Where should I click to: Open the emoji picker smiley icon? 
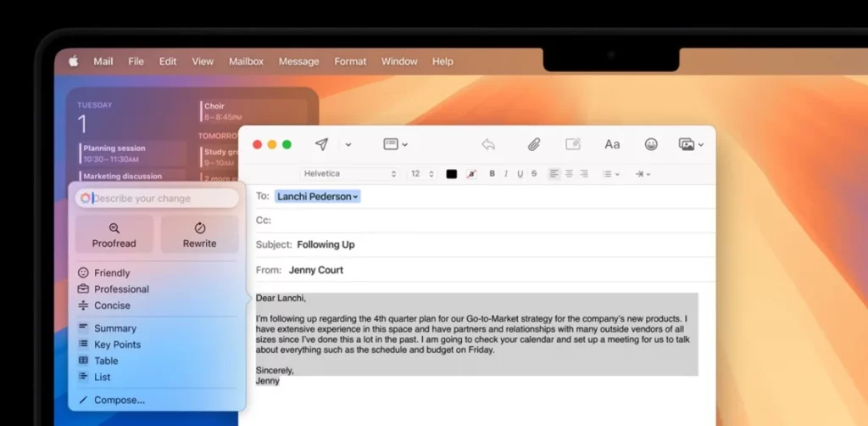(x=651, y=144)
